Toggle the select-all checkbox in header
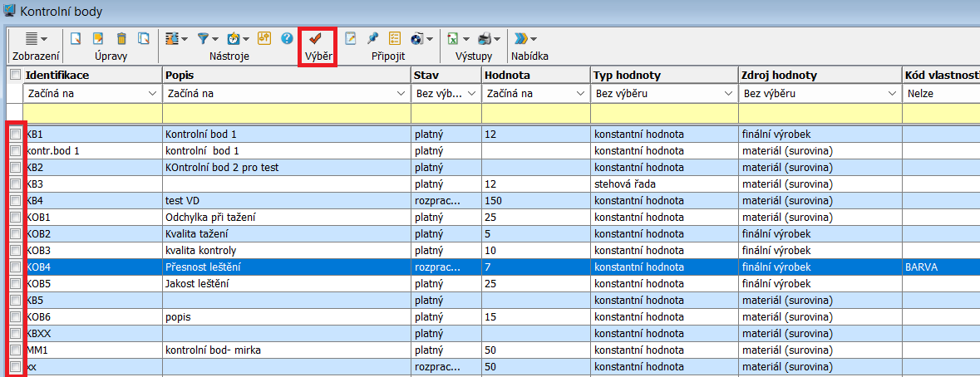Image resolution: width=980 pixels, height=377 pixels. point(15,75)
